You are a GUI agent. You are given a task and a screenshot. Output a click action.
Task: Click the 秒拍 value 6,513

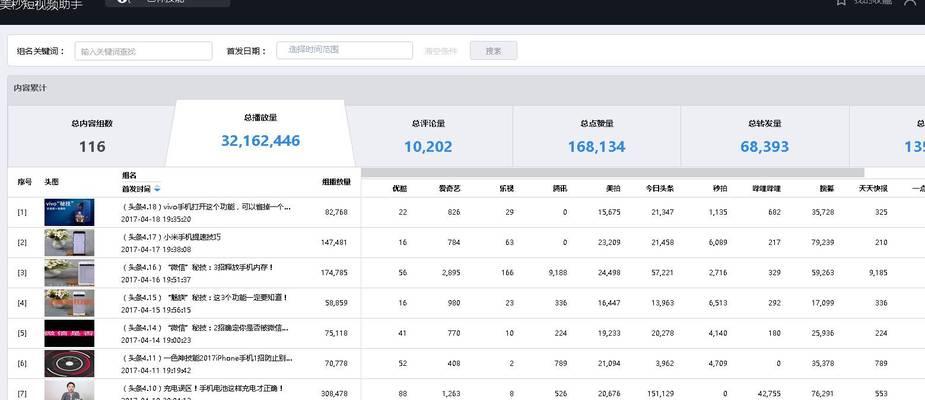click(x=718, y=303)
